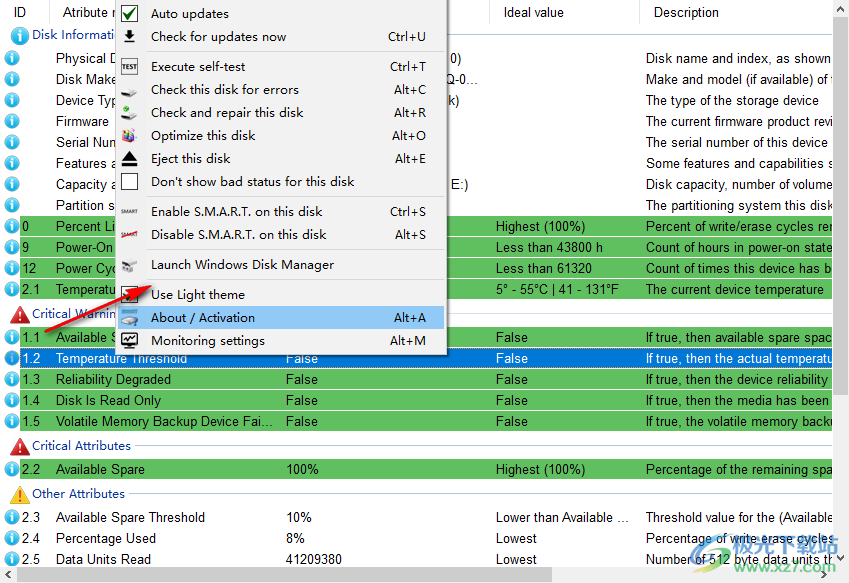Viewport: 849px width, 583px height.
Task: Click the download icon for Check for updates
Action: 129,37
